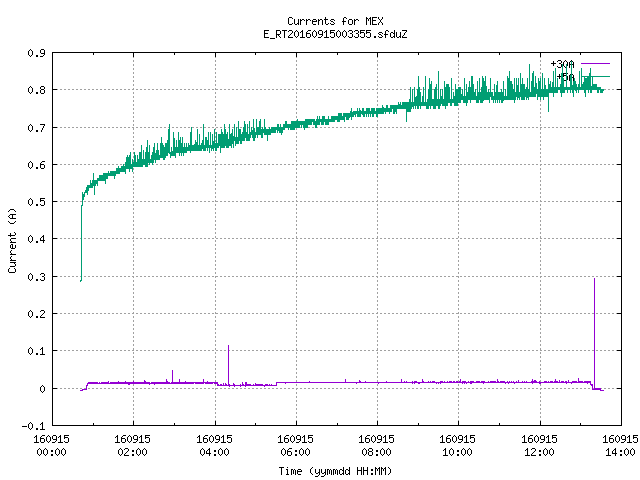Click the 160915 00:00 x-axis label

[51, 445]
